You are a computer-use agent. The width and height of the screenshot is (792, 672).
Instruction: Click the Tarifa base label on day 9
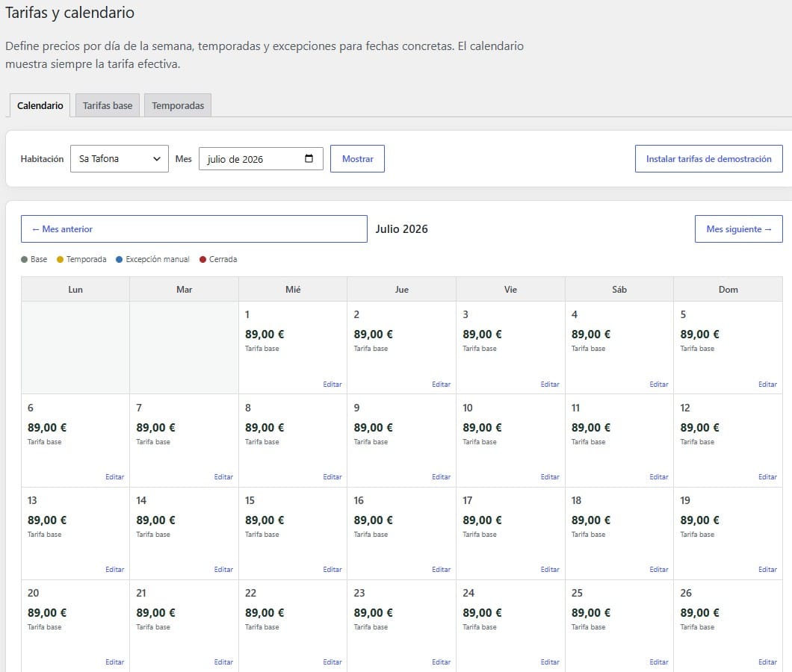point(371,442)
